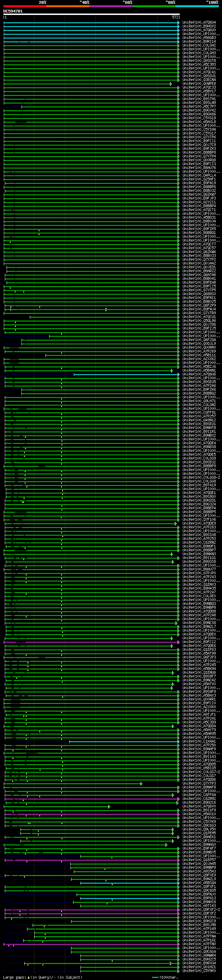Open hit UniRef100_A5AGB3
This screenshot has width=222, height=980.
tap(199, 38)
